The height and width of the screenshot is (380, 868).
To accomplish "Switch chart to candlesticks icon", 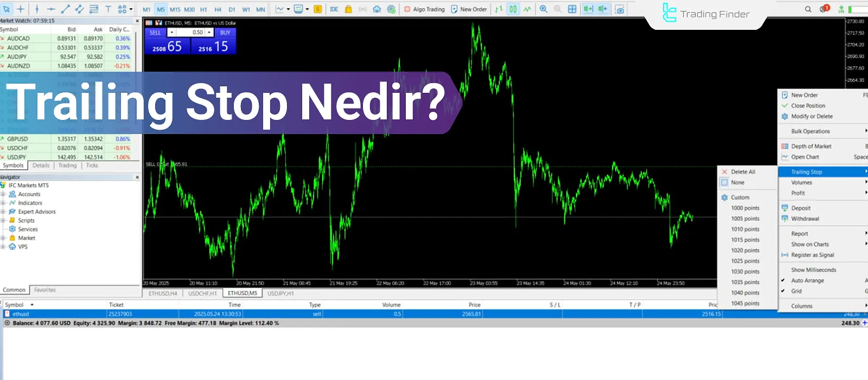I will [513, 9].
